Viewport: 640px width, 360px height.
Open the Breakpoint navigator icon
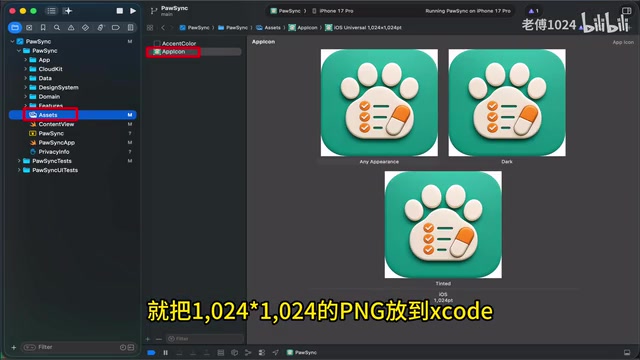pyautogui.click(x=116, y=28)
